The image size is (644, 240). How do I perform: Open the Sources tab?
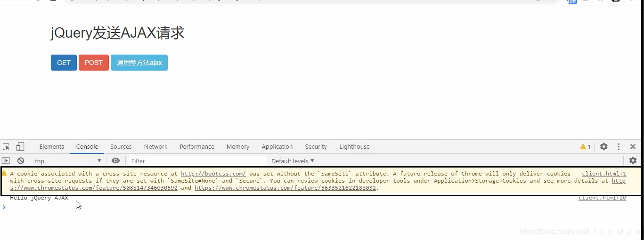click(x=121, y=147)
